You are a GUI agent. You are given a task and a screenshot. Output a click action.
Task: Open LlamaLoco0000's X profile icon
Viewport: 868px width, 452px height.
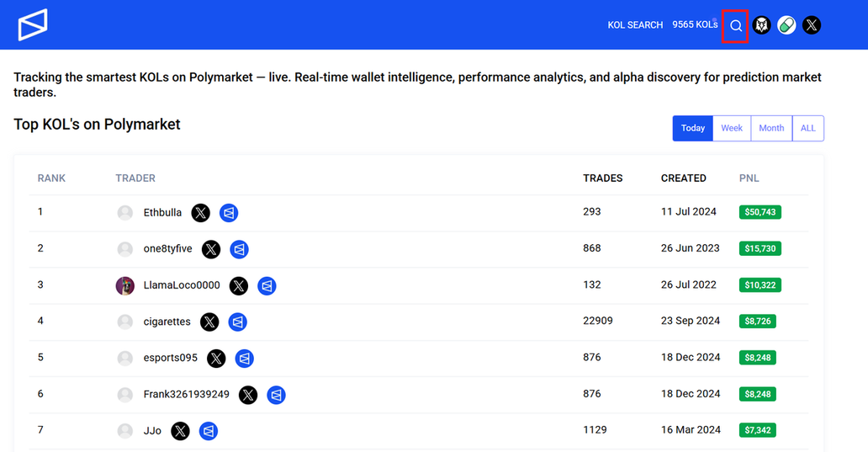[239, 286]
